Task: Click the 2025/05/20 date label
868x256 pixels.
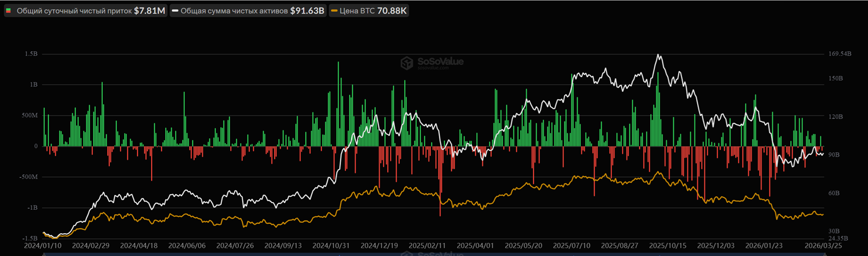Action: click(x=524, y=246)
